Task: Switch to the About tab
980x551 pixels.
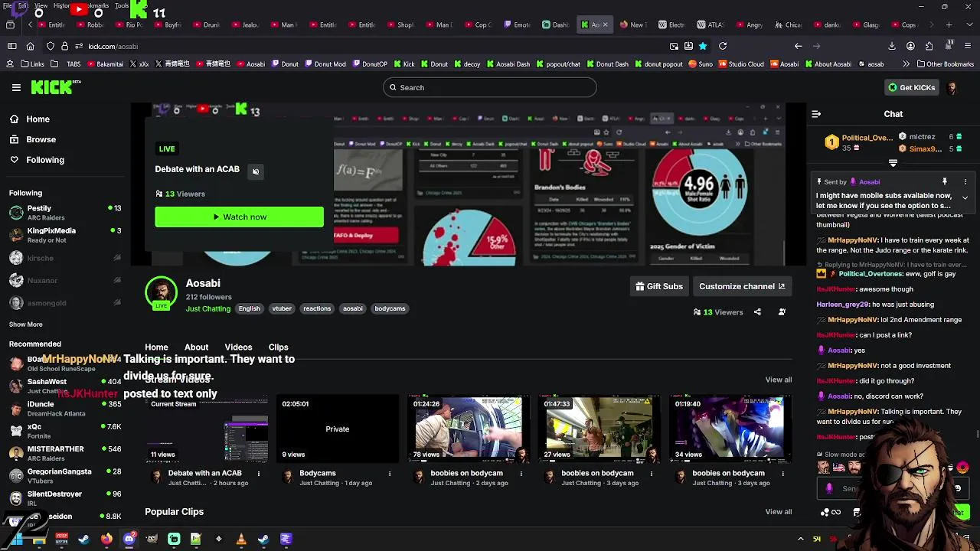Action: point(196,347)
